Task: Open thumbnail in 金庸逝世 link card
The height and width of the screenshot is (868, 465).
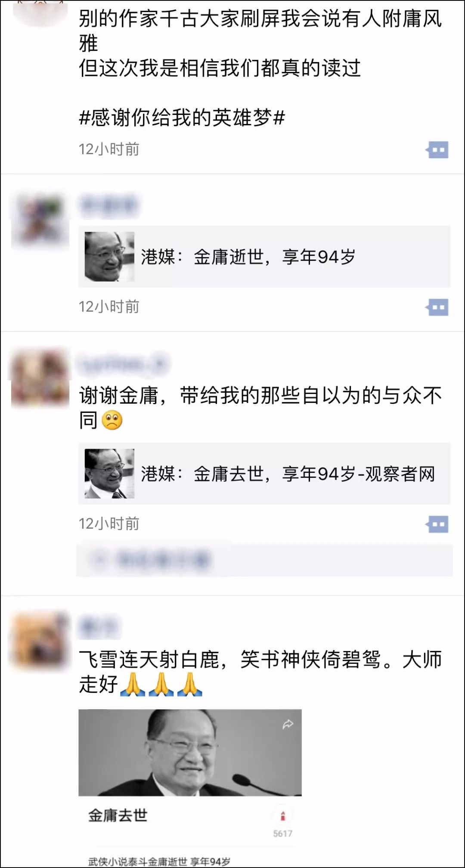Action: coord(109,257)
